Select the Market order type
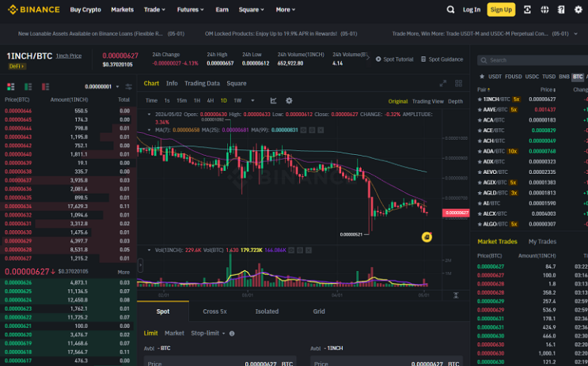The width and height of the screenshot is (588, 366). (174, 334)
